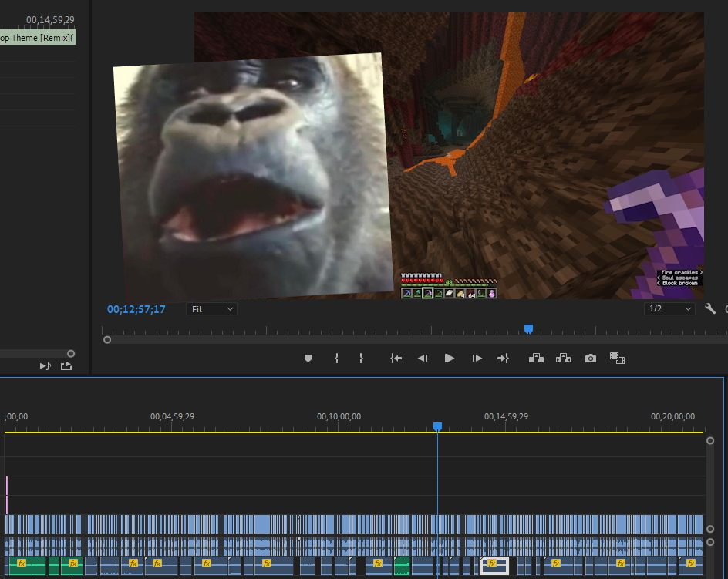Click the export icon in source panel
728x579 pixels.
click(66, 366)
